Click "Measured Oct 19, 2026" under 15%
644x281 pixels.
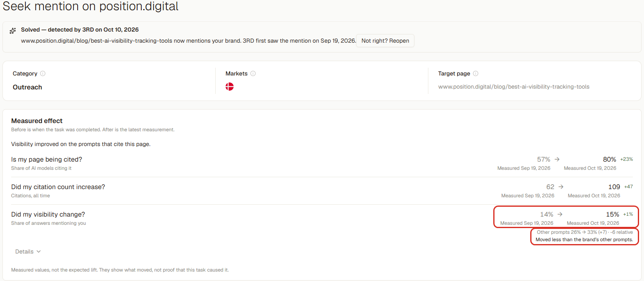pyautogui.click(x=593, y=223)
